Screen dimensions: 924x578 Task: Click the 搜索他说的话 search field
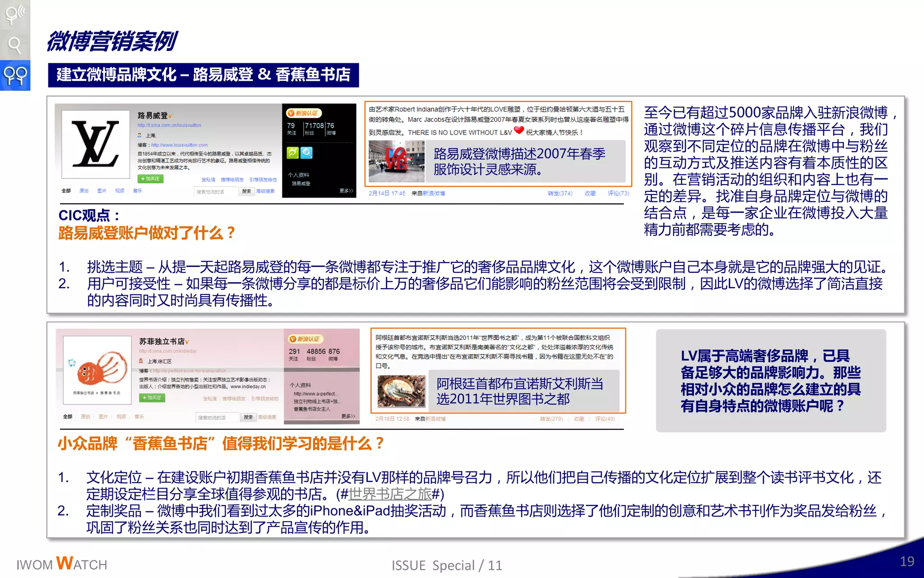[x=216, y=191]
